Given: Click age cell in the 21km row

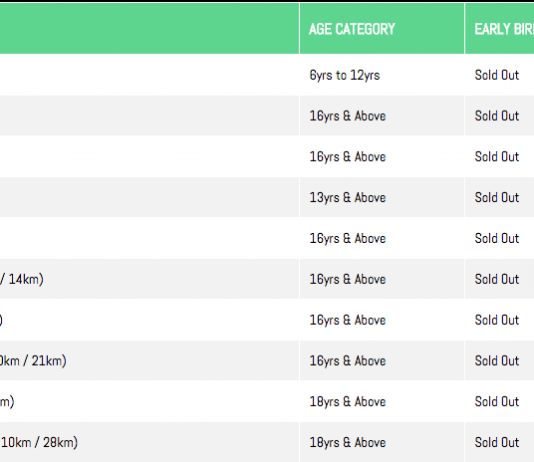Looking at the screenshot, I should point(347,361).
